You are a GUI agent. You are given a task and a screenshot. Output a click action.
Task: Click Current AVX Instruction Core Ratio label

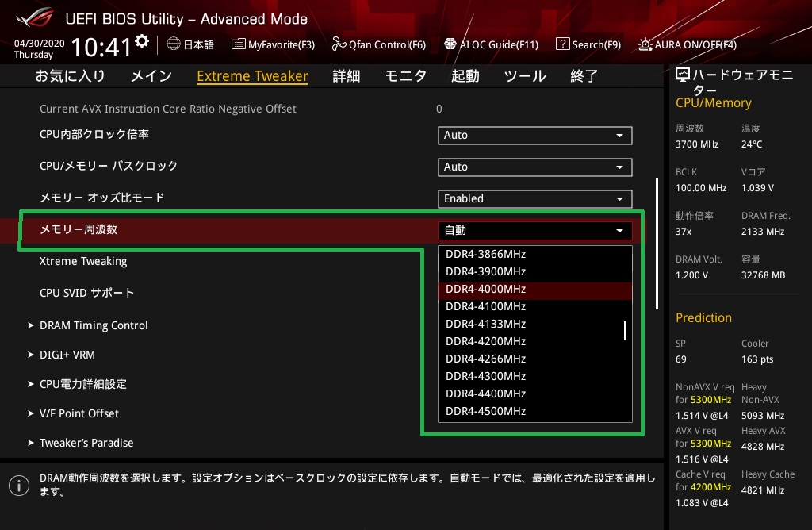168,109
